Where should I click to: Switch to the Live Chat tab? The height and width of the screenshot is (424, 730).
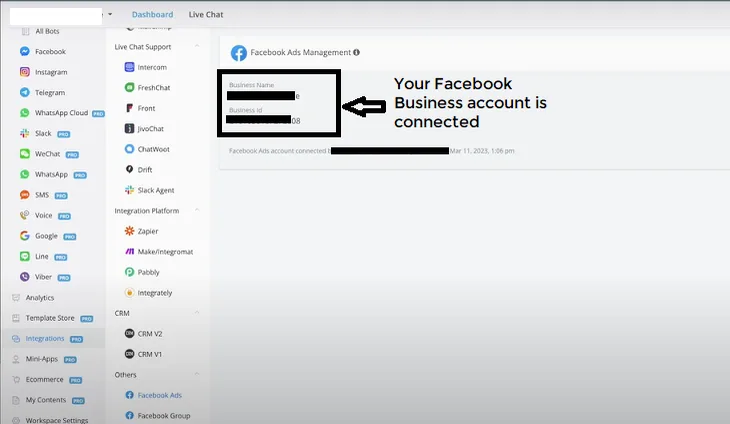(206, 14)
